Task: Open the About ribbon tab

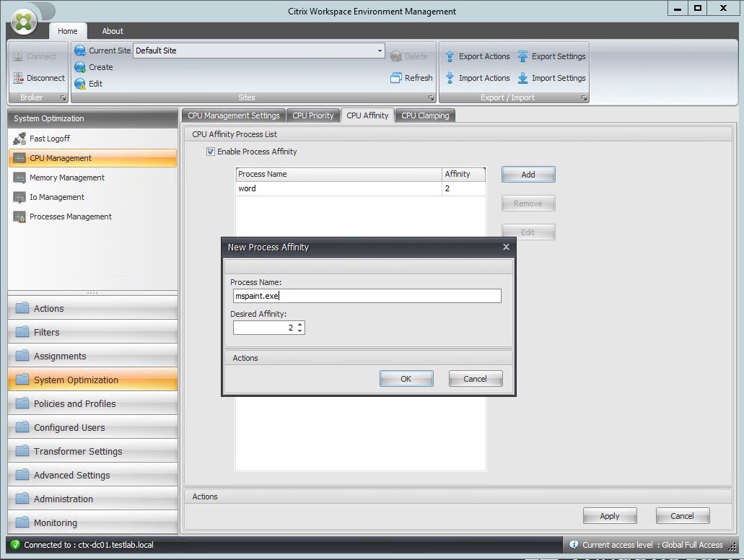Action: point(113,31)
